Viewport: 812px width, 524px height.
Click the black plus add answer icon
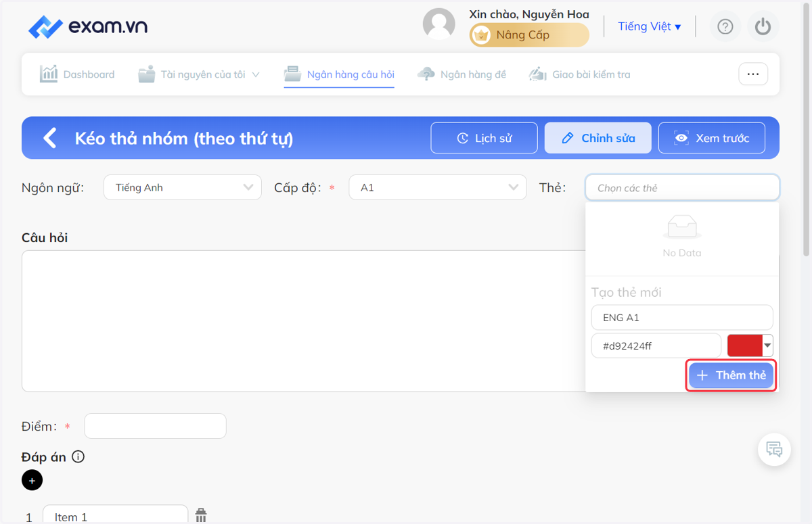(x=32, y=480)
